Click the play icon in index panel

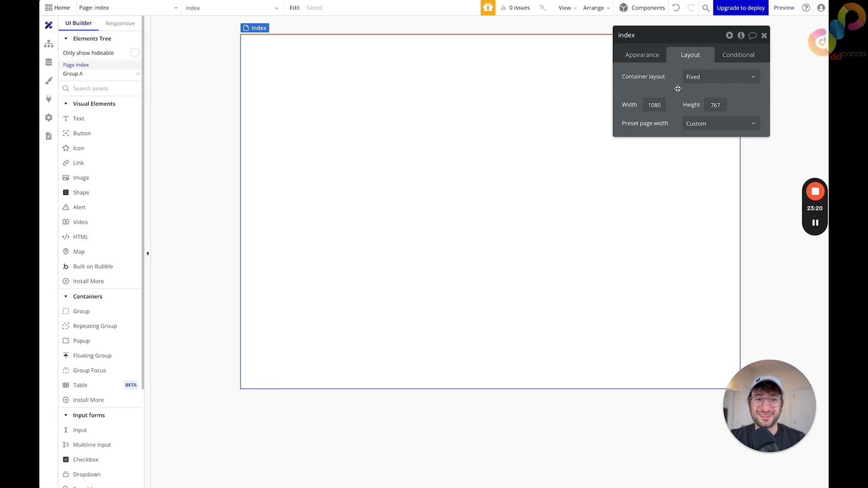coord(730,35)
